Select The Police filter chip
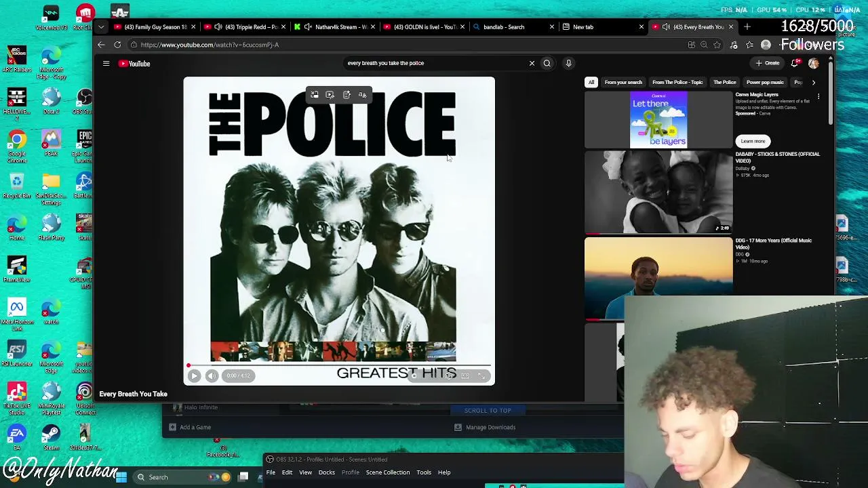Image resolution: width=868 pixels, height=488 pixels. coord(724,82)
